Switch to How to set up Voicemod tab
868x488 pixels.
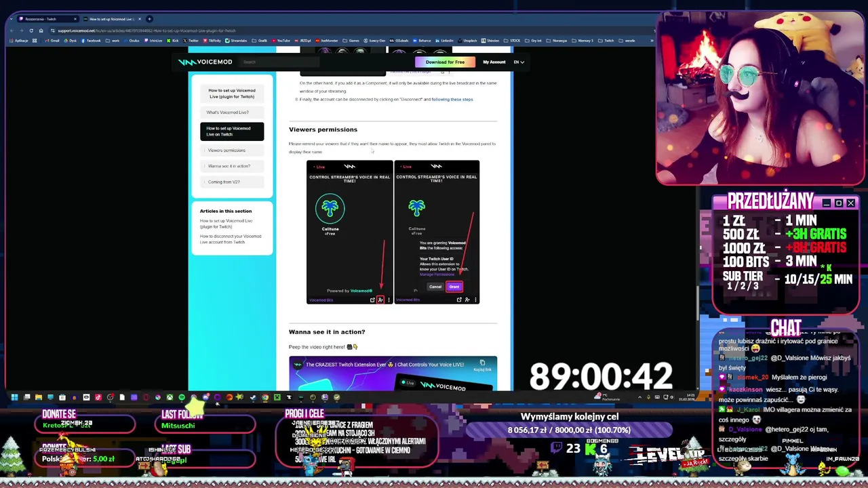(112, 19)
